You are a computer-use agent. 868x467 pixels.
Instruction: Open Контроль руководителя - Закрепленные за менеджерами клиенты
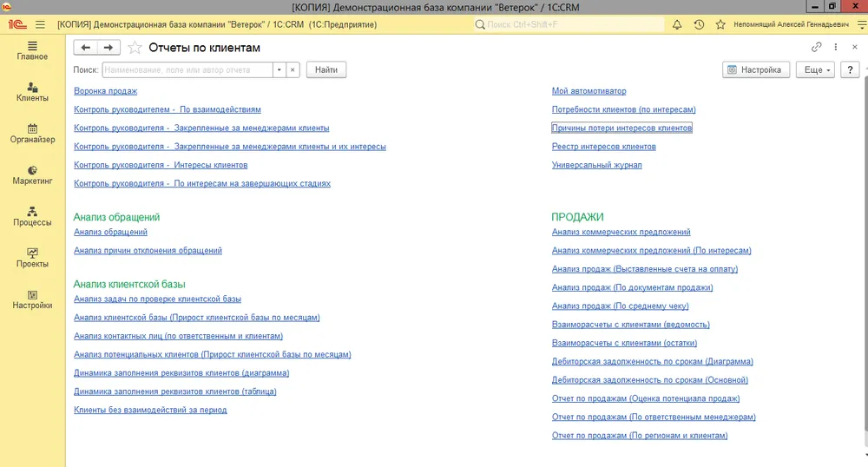[x=201, y=128]
